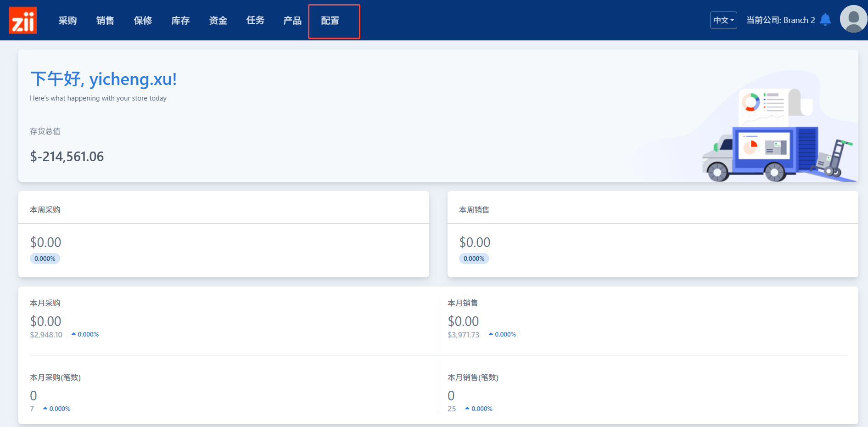Open the 保修 menu
Screen dimensions: 868x427
[x=143, y=21]
